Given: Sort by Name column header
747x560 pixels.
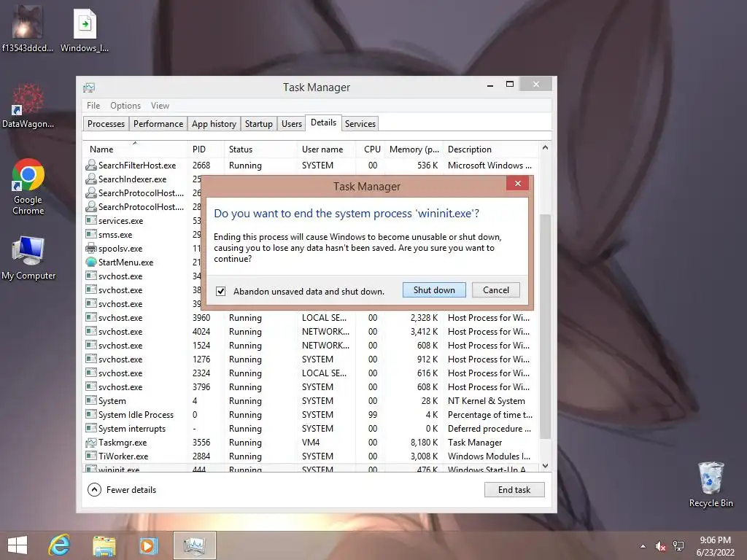Looking at the screenshot, I should point(135,149).
